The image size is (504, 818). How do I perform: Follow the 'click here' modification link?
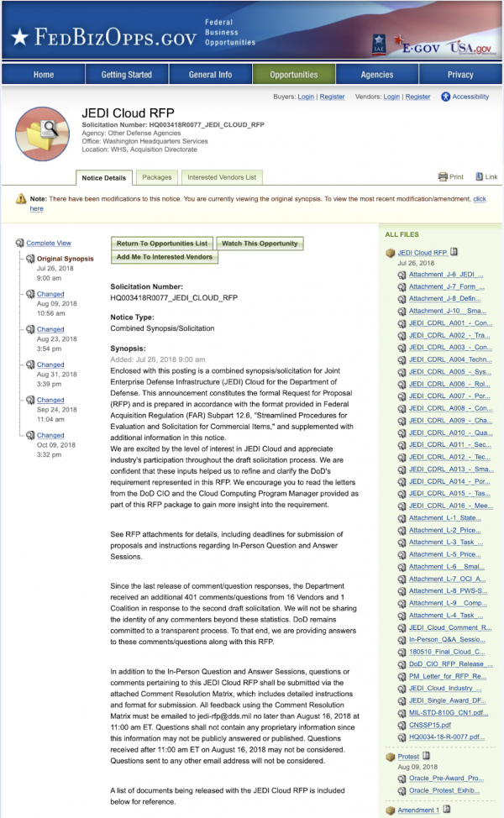pyautogui.click(x=480, y=199)
